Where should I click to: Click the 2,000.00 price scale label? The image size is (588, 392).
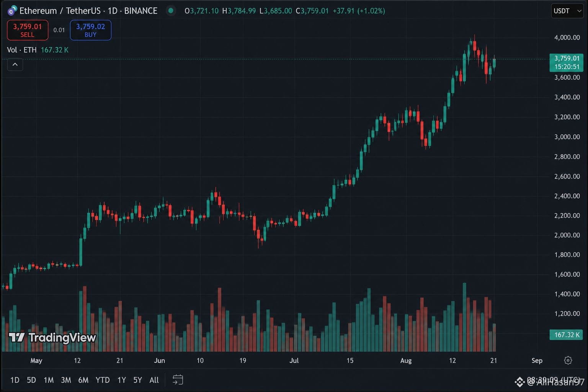[x=567, y=235]
